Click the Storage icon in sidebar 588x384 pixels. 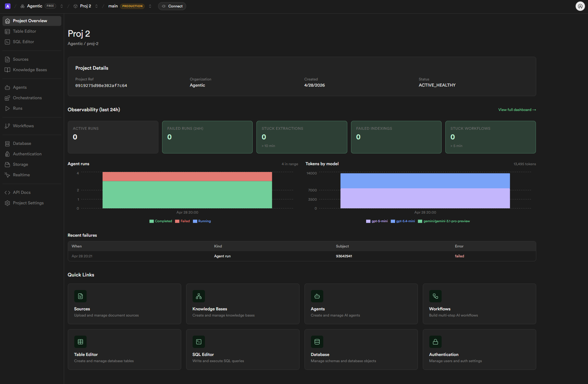coord(7,165)
